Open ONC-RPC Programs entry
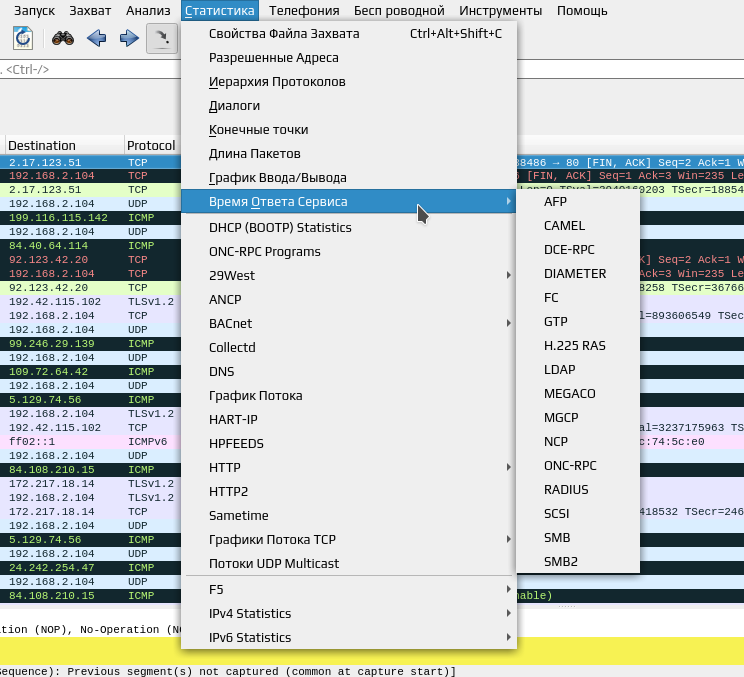 click(349, 251)
